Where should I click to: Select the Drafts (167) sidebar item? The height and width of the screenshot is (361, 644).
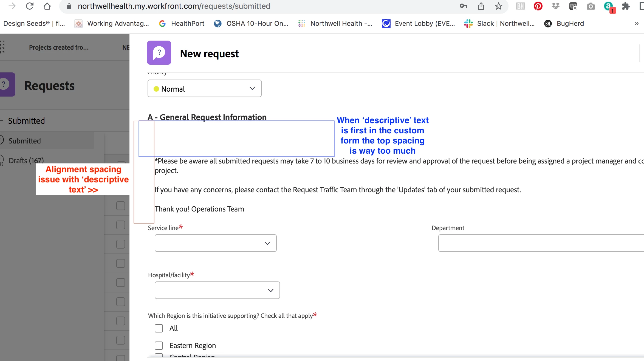(26, 160)
